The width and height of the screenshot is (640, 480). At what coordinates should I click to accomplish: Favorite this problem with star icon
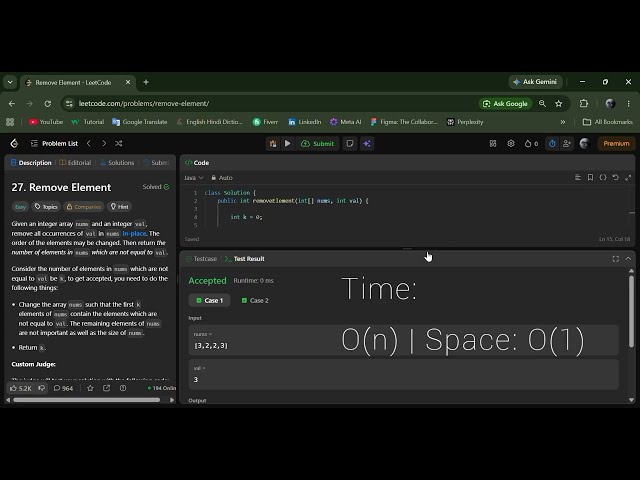[x=90, y=388]
